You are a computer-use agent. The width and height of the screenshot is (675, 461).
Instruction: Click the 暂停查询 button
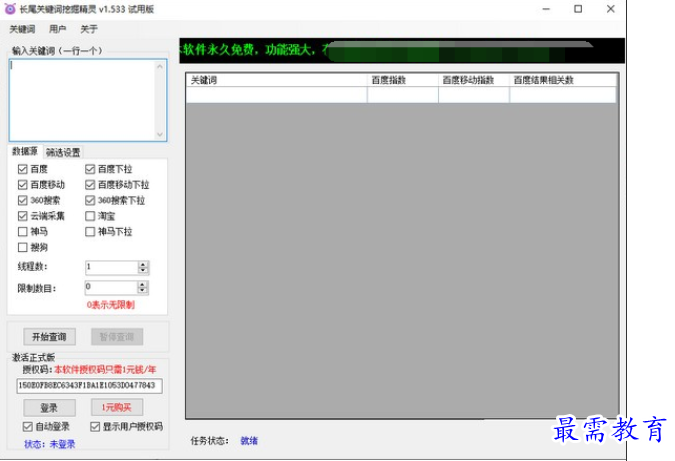117,337
